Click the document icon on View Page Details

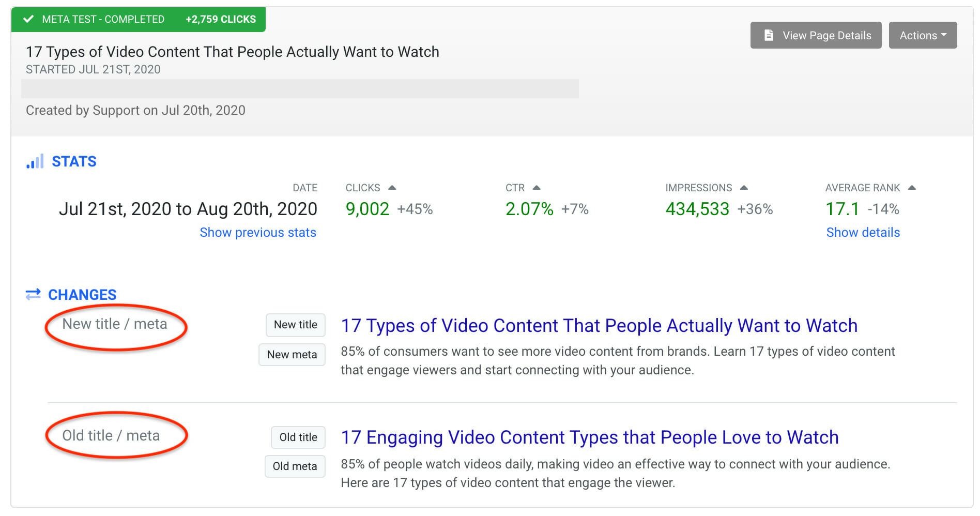pyautogui.click(x=769, y=35)
